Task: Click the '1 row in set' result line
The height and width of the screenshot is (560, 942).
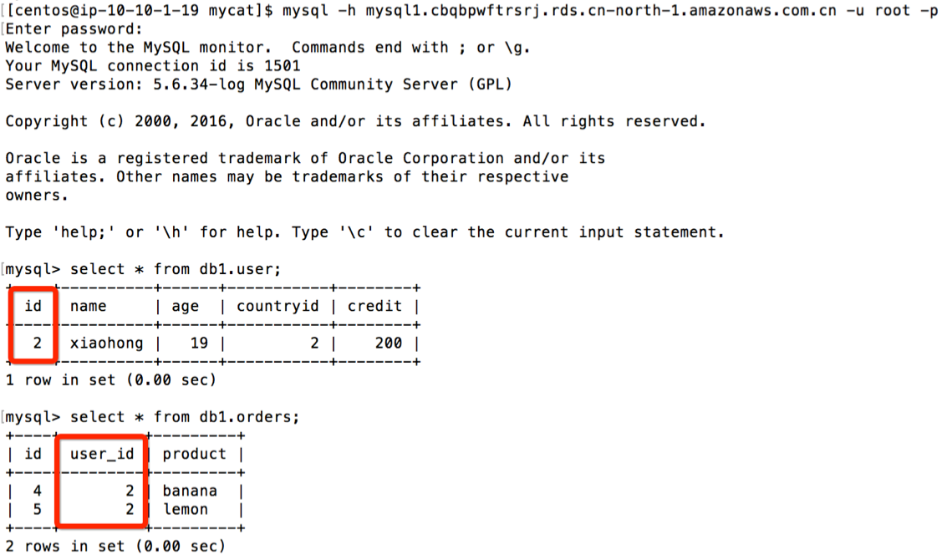Action: coord(110,380)
